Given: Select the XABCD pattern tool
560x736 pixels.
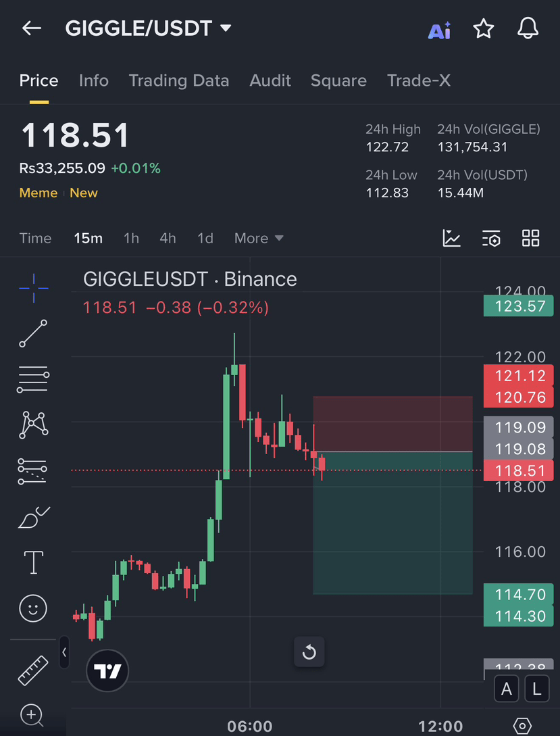Looking at the screenshot, I should point(33,425).
